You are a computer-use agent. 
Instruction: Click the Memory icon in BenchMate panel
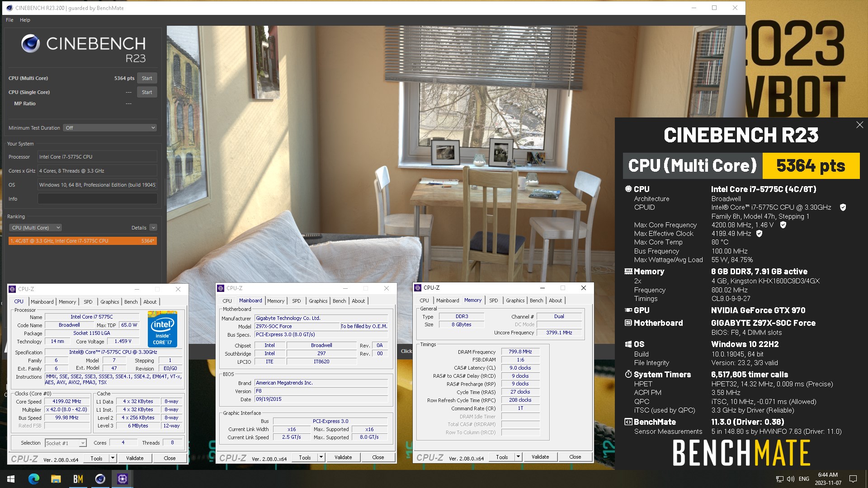pos(628,272)
